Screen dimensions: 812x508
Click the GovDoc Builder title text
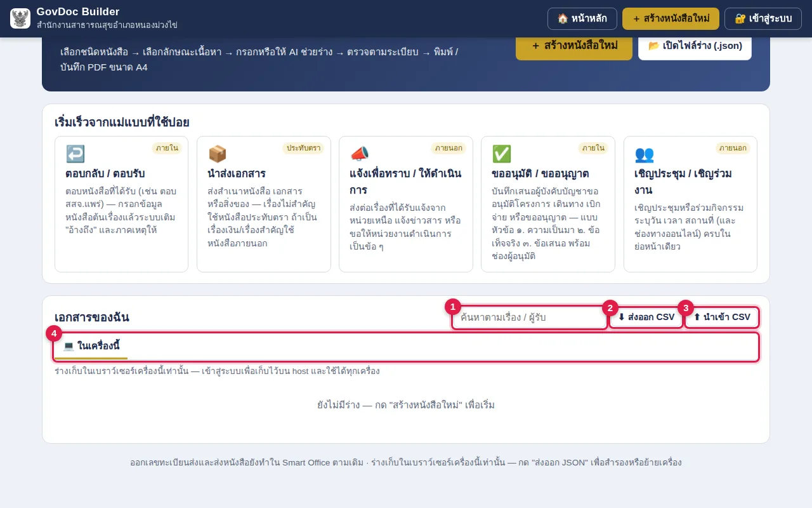(x=78, y=12)
